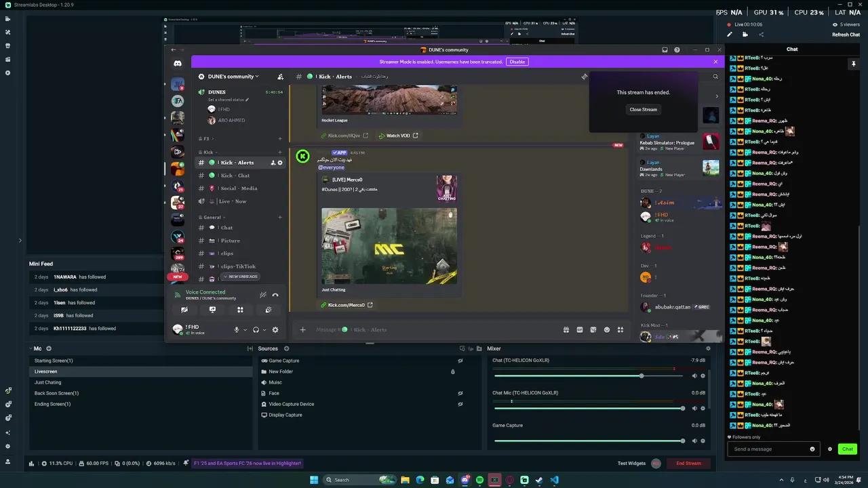Screen dimensions: 868x488
Task: Open Discord microphone options arrow
Action: point(245,330)
